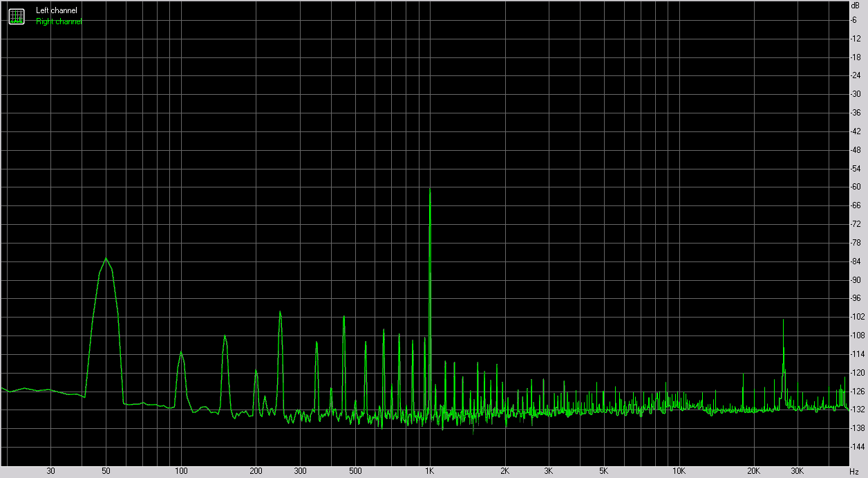Image resolution: width=868 pixels, height=478 pixels.
Task: Click the '5K' frequency axis label
Action: pos(604,471)
